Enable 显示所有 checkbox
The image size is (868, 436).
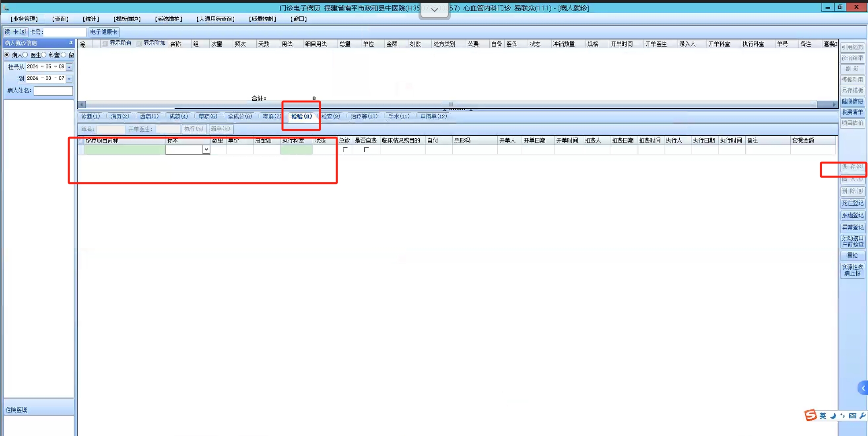coord(105,43)
